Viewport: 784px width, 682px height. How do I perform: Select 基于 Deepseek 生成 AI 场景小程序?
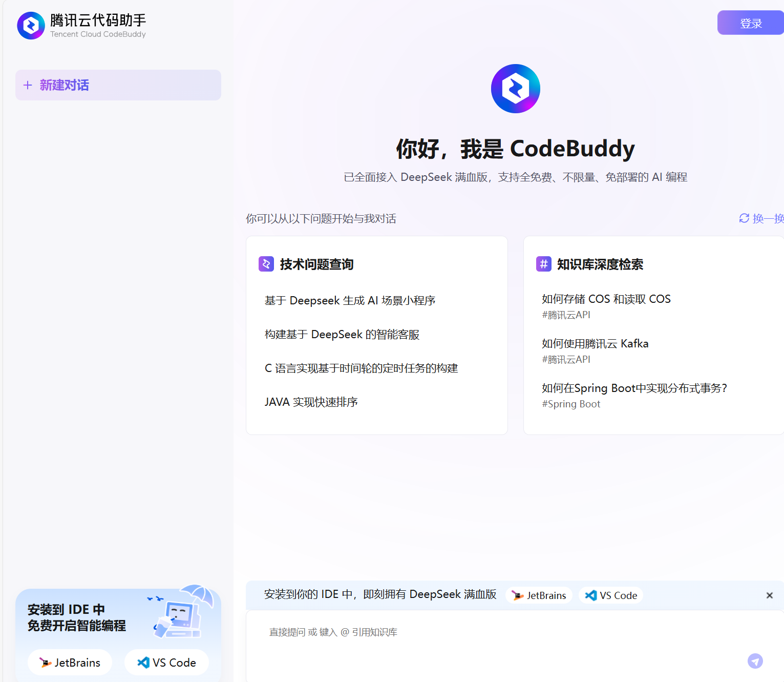(x=350, y=300)
